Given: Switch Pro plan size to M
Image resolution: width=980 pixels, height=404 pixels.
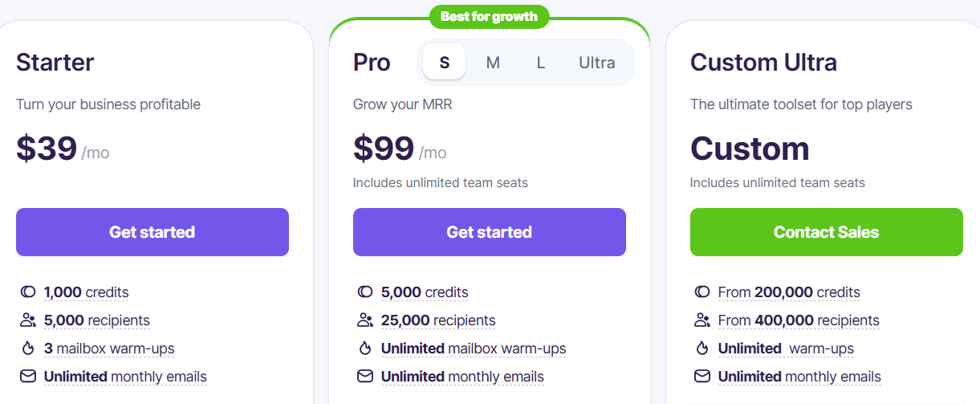Looking at the screenshot, I should point(493,63).
